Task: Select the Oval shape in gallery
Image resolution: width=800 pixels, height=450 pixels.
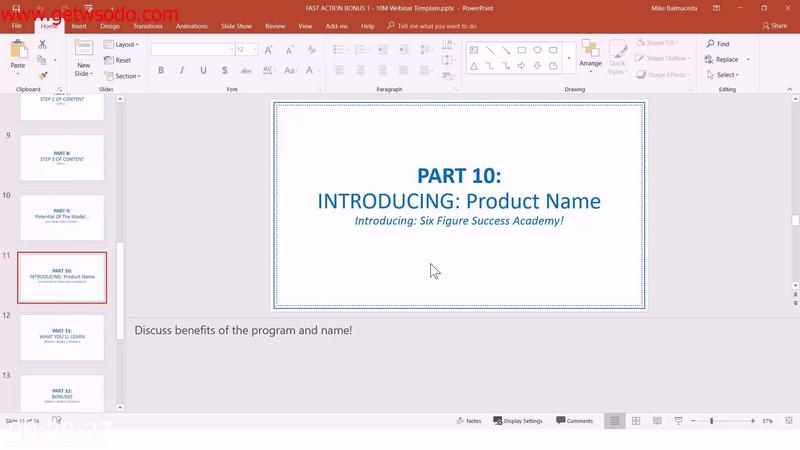Action: click(537, 50)
